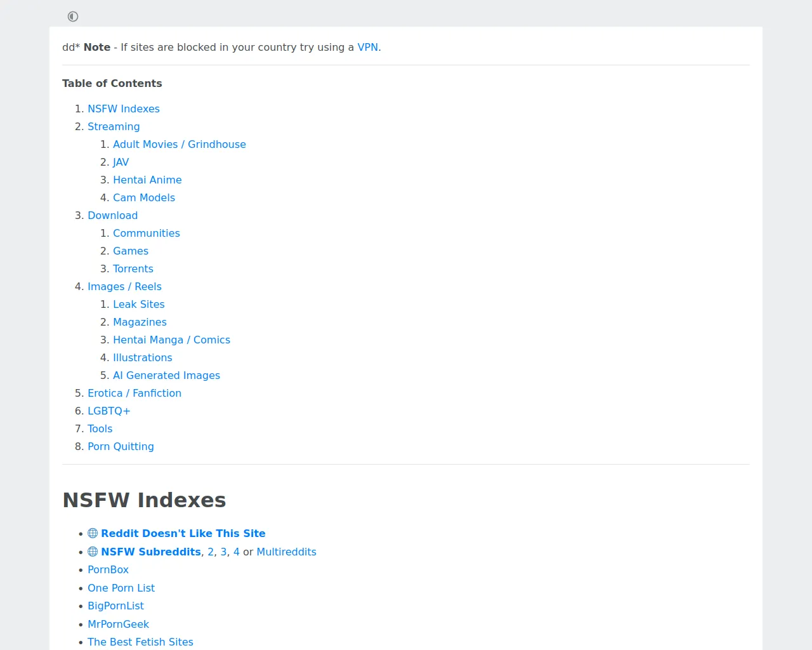Open the VPN link in the note
This screenshot has height=650, width=812.
[x=367, y=47]
